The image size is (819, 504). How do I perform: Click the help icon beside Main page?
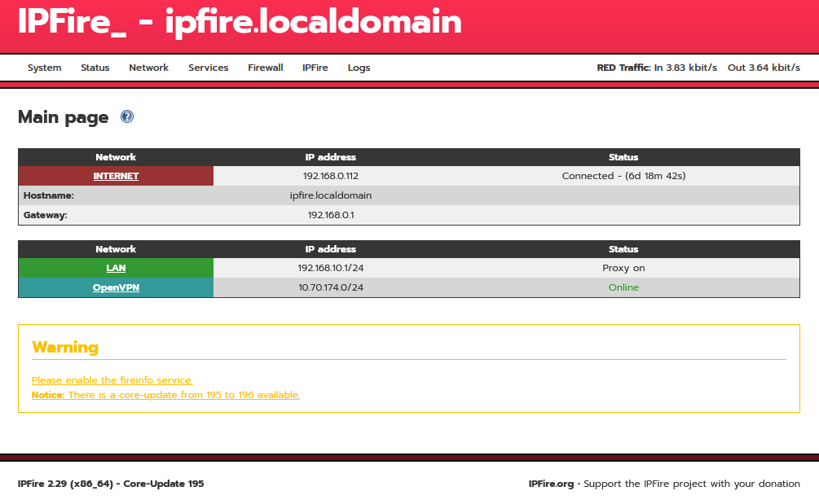point(127,116)
